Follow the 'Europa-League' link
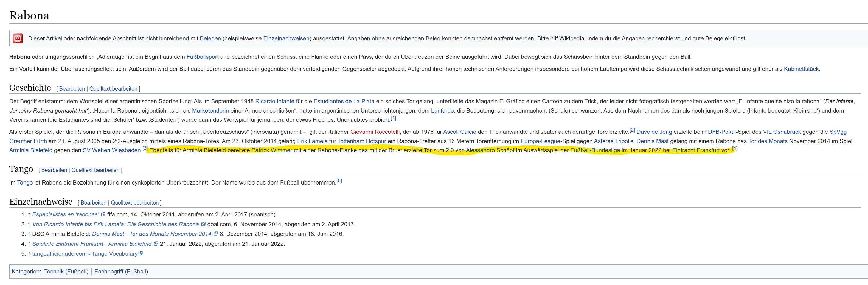Screen dimensions: 868x285 (540, 141)
